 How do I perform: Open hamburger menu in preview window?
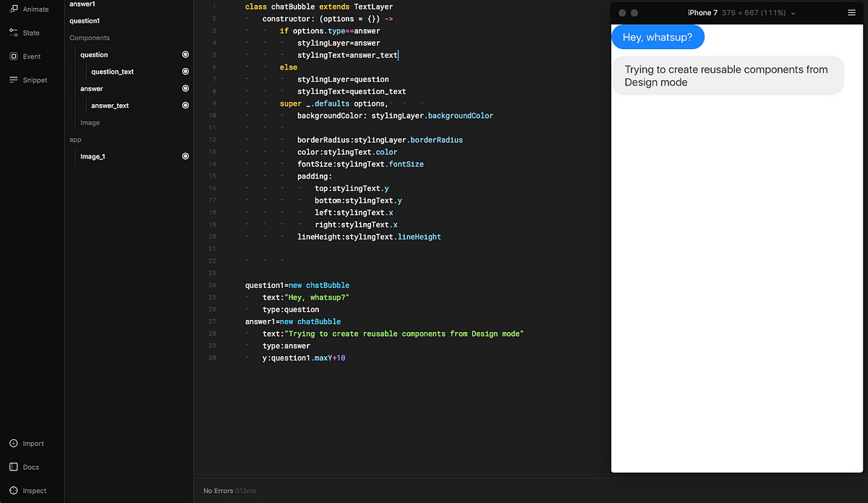coord(851,13)
